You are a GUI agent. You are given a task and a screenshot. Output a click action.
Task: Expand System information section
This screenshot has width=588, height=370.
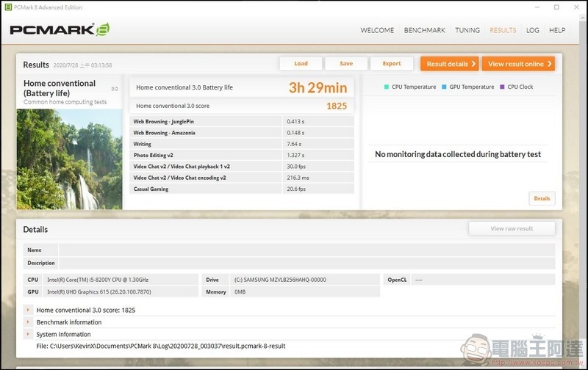point(29,334)
